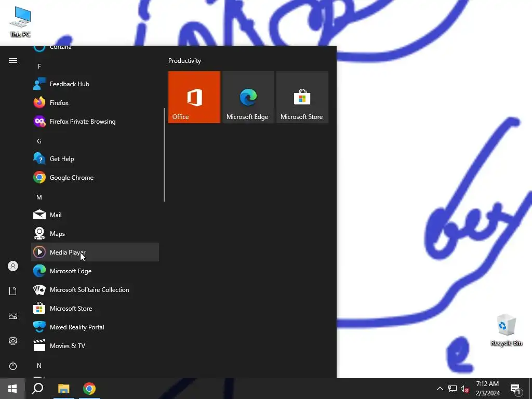532x399 pixels.
Task: Click the Power button in Start
Action: click(13, 366)
